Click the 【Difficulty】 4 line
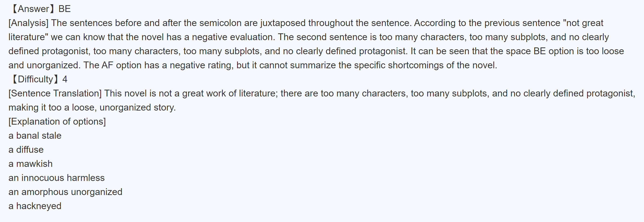The height and width of the screenshot is (222, 644). click(39, 79)
